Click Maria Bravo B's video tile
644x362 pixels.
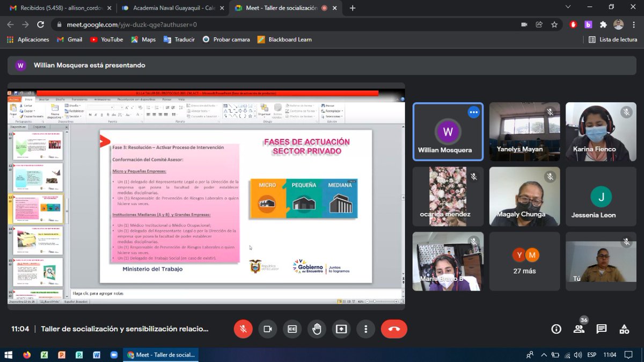click(448, 262)
